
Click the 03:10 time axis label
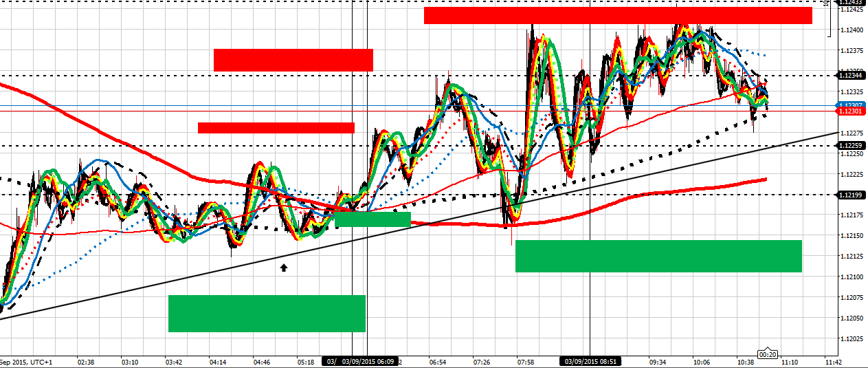[130, 361]
